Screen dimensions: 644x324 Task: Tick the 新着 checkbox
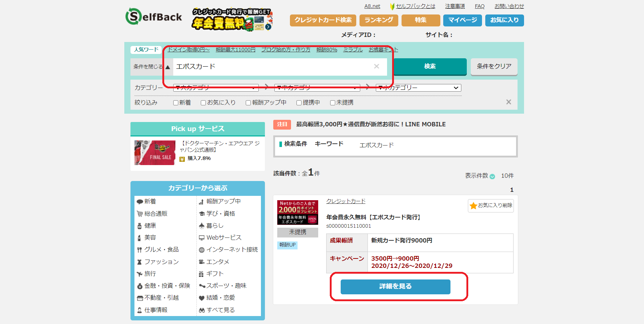(176, 103)
